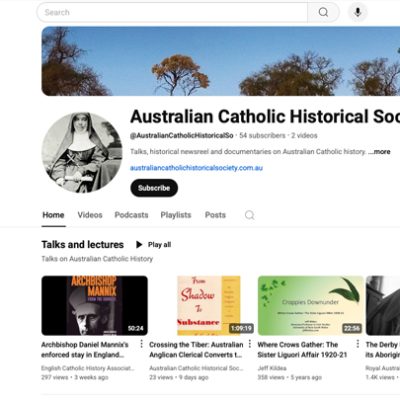Activate voice search microphone icon
The image size is (400, 400).
point(358,12)
